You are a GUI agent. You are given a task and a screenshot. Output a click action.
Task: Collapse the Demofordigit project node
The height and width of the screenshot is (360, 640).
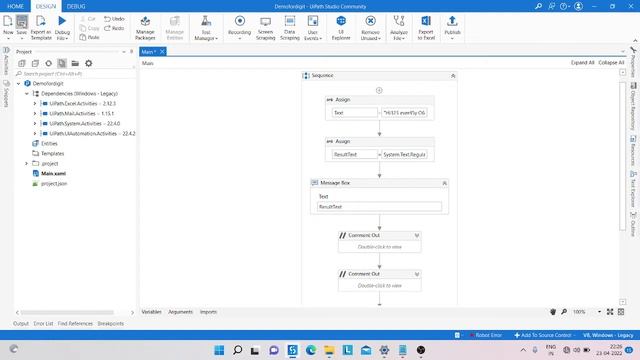[18, 83]
